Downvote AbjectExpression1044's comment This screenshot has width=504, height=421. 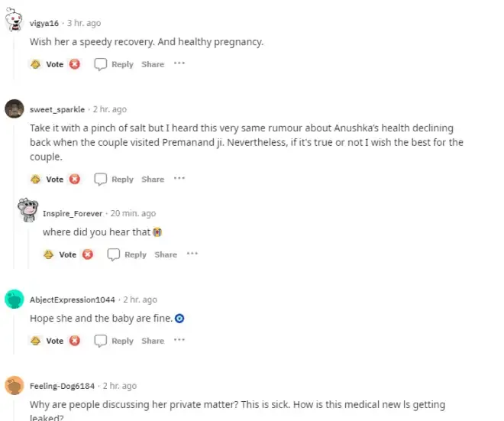(x=75, y=341)
